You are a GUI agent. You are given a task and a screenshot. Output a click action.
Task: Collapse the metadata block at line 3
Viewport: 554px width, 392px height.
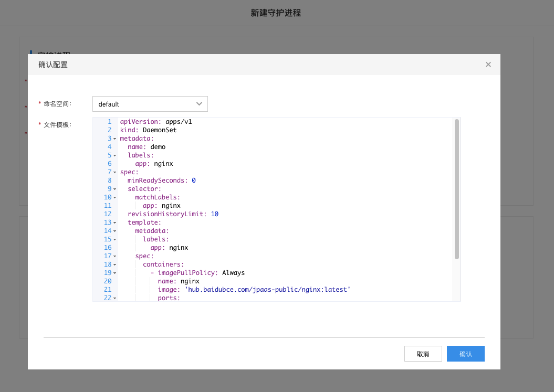click(x=115, y=139)
